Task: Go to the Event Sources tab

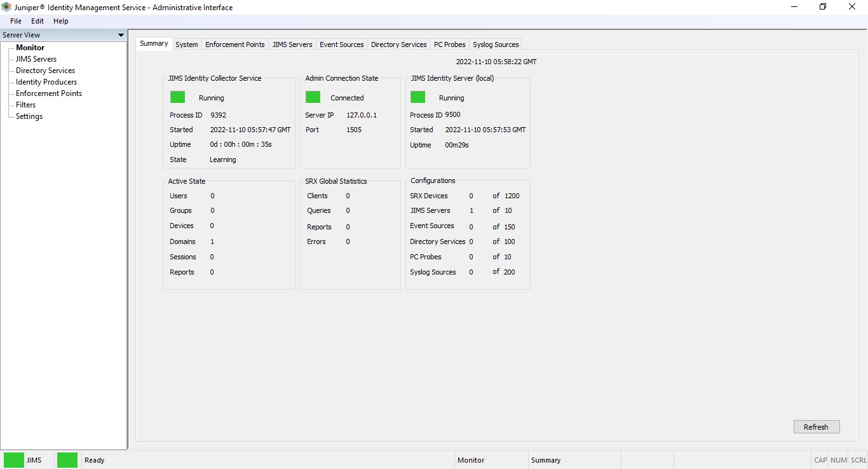Action: point(342,44)
